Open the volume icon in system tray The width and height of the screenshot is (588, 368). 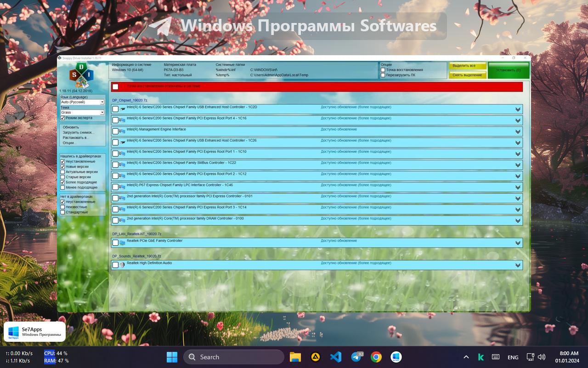[542, 357]
